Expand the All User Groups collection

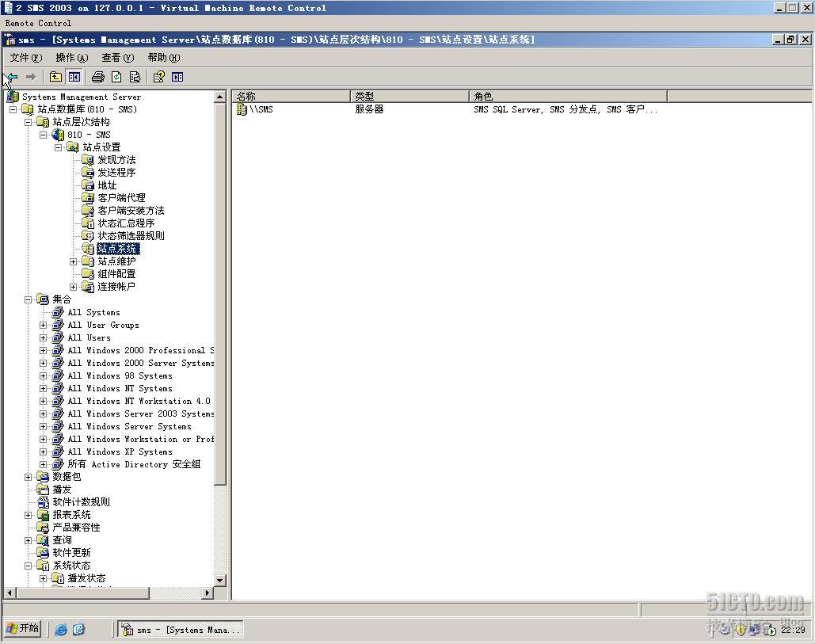pos(44,325)
